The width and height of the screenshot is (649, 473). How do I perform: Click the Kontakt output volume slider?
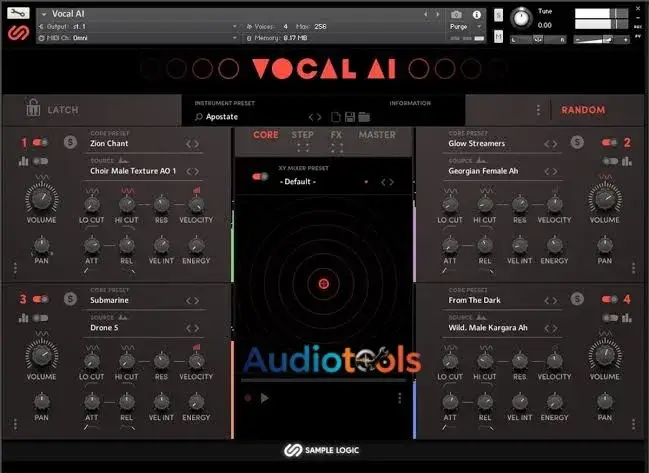(x=603, y=39)
